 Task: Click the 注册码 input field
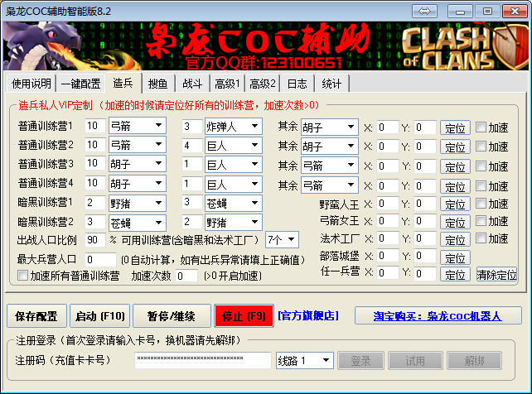pyautogui.click(x=203, y=361)
